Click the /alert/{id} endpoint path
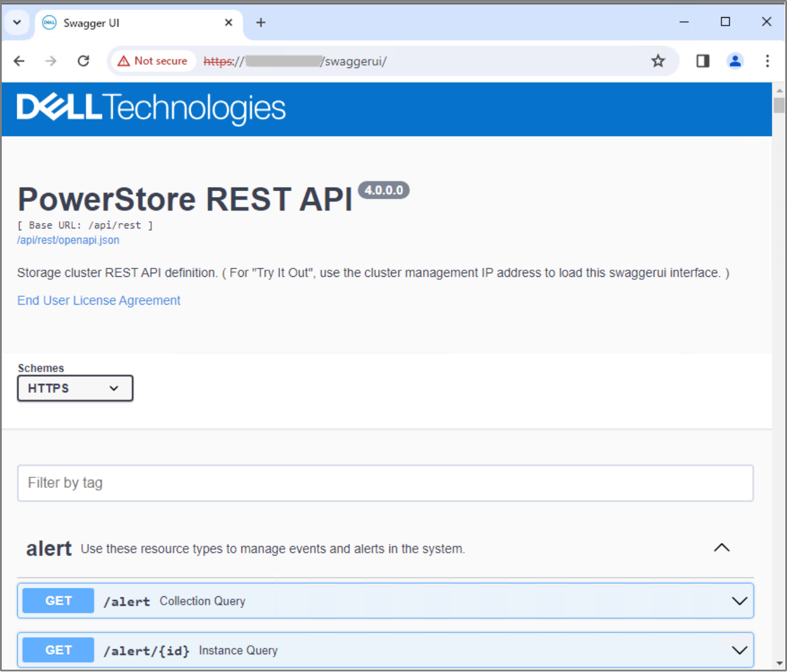The height and width of the screenshot is (672, 787). coord(146,651)
